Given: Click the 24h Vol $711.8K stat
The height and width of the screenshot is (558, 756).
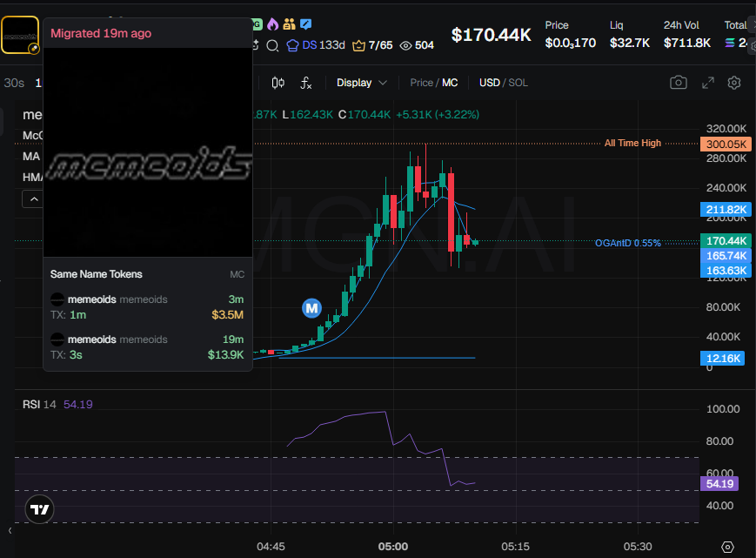Looking at the screenshot, I should [x=687, y=35].
